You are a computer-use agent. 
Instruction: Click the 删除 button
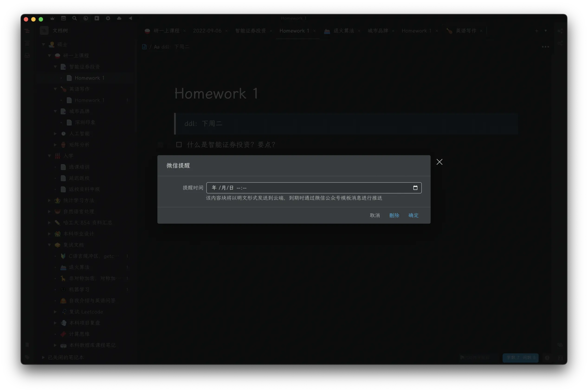[394, 215]
